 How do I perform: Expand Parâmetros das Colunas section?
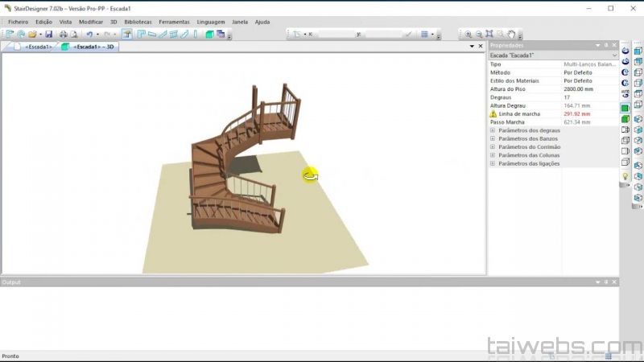[x=493, y=155]
